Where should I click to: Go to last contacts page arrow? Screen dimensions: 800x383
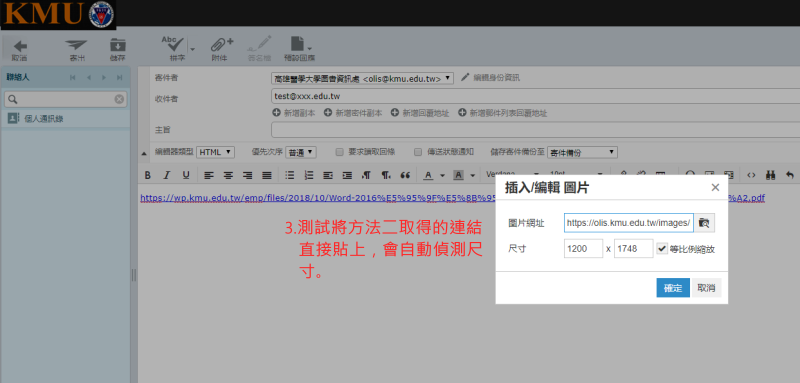(119, 78)
